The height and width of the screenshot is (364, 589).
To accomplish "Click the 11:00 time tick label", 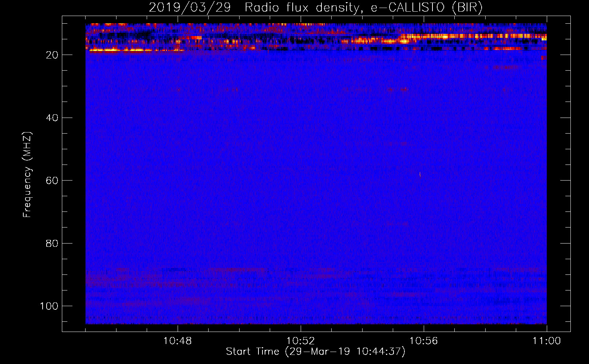I will click(546, 341).
